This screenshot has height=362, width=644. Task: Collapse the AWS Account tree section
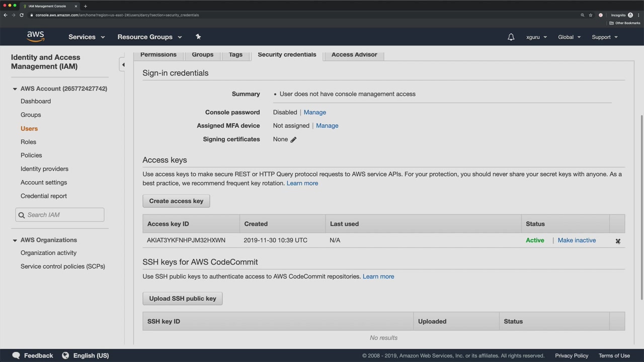point(15,89)
